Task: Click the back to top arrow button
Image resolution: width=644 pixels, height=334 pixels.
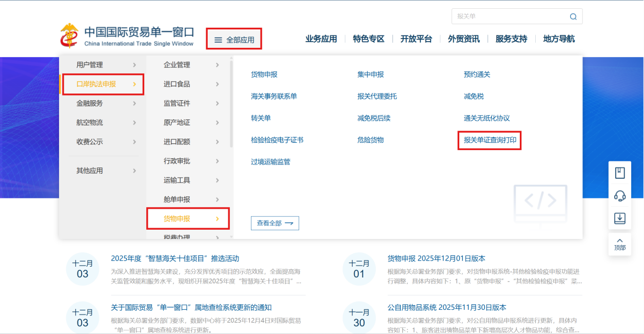Action: [619, 244]
